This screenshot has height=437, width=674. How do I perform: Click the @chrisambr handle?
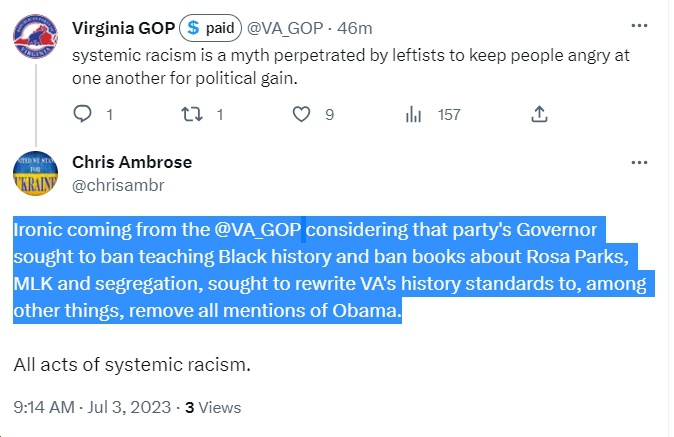[118, 185]
